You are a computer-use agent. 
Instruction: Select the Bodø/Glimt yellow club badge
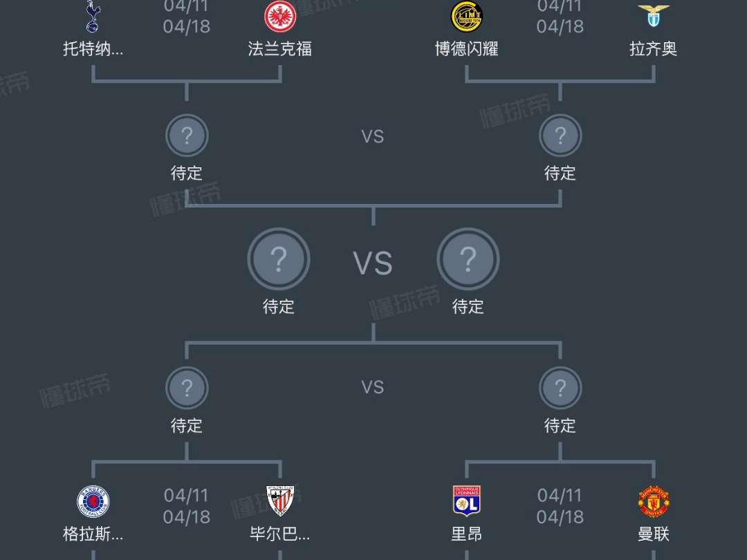pos(466,16)
